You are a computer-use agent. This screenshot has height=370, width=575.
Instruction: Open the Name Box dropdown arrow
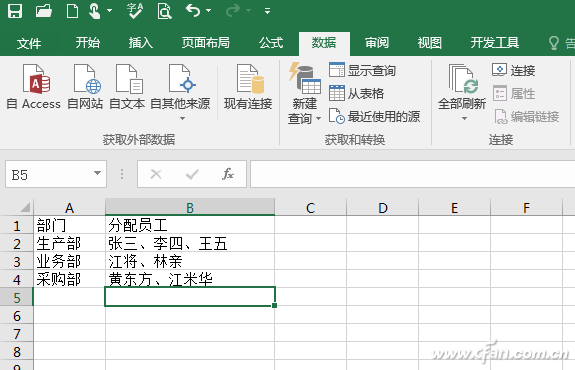coord(97,173)
